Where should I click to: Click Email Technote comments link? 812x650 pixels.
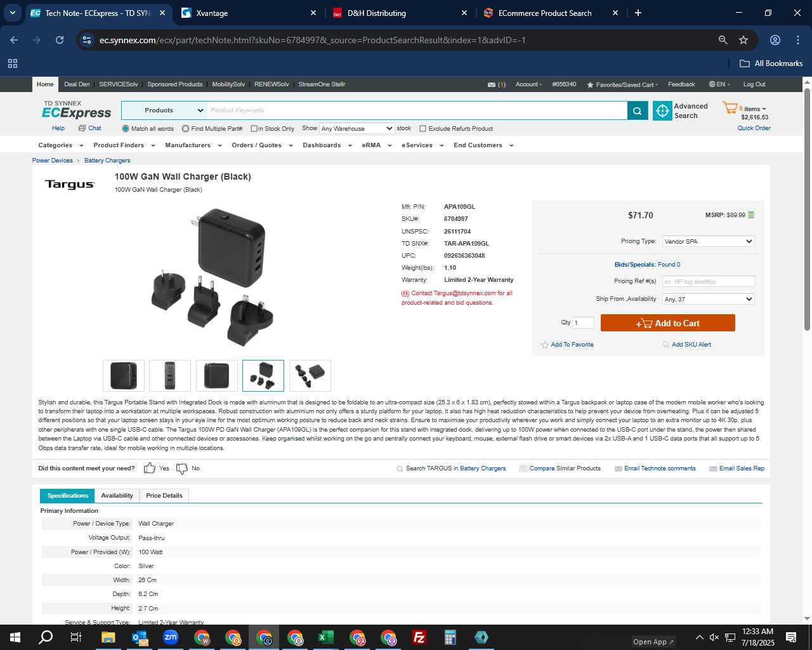tap(660, 468)
